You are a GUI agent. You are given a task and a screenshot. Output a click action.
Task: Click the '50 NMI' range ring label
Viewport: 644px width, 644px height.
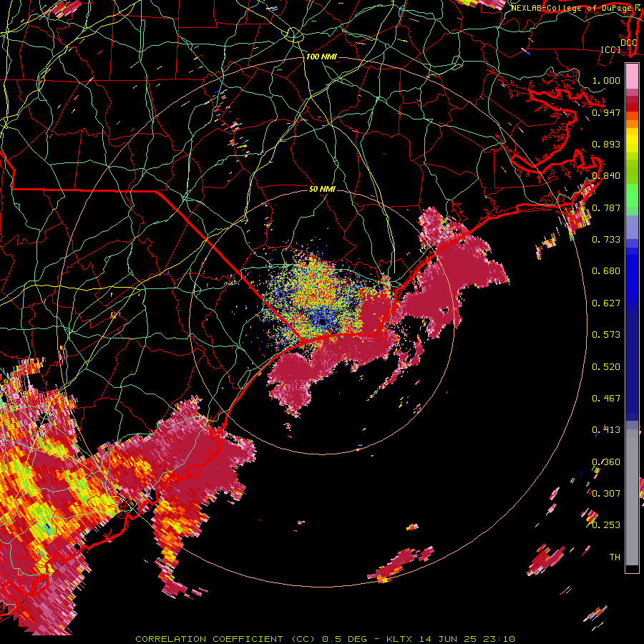click(323, 189)
